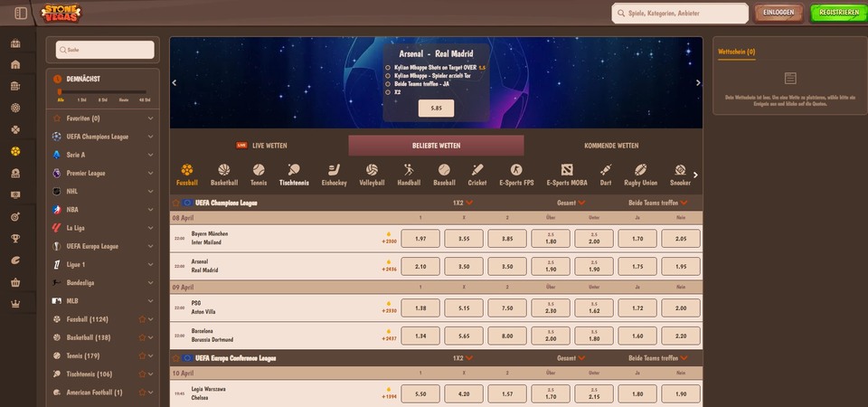Open the home icon in left sidebar

[x=15, y=64]
